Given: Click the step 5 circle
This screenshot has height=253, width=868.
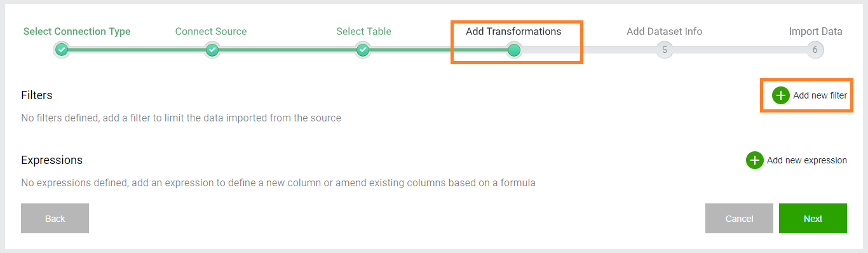Looking at the screenshot, I should pos(665,50).
